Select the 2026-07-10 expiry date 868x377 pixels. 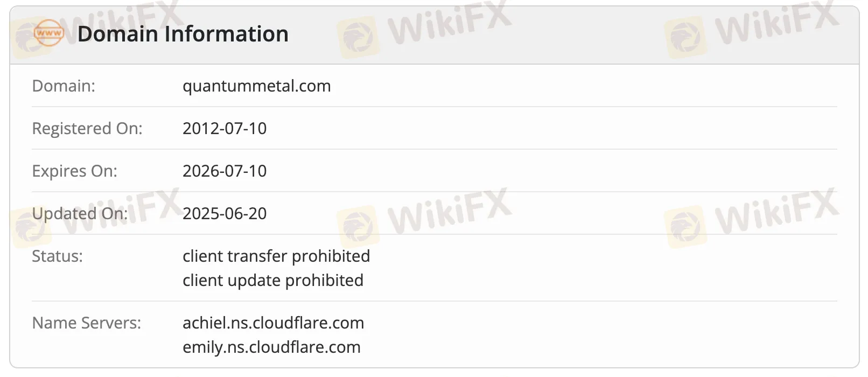coord(225,171)
